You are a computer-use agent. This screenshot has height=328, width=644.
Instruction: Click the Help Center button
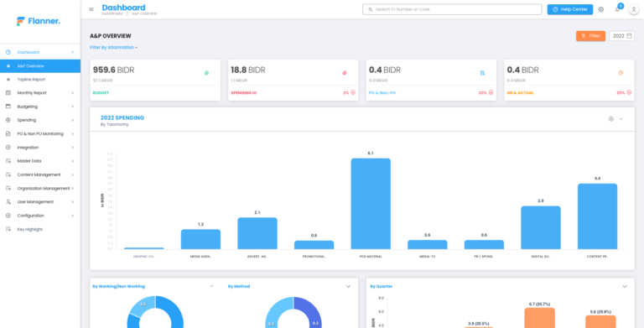point(570,9)
